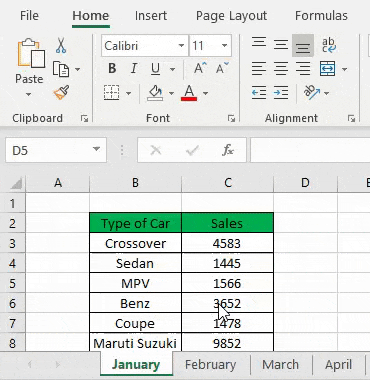Open Clipboard pane dialog launcher
Viewport: 370px width, 380px height.
(x=84, y=118)
